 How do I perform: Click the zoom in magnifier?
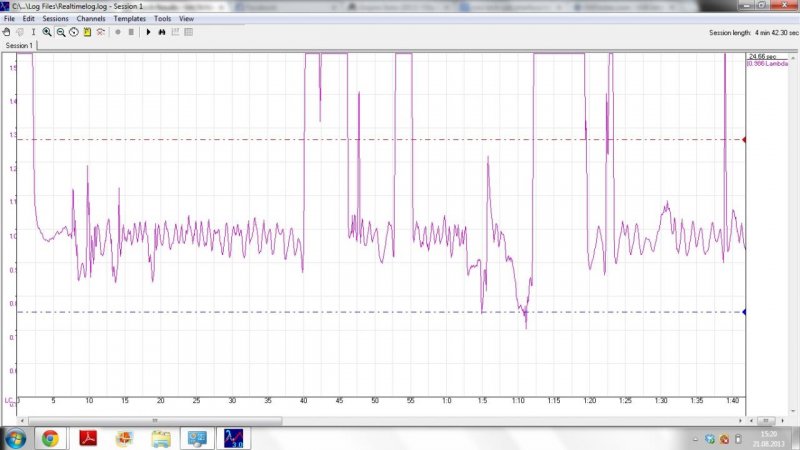pos(47,32)
